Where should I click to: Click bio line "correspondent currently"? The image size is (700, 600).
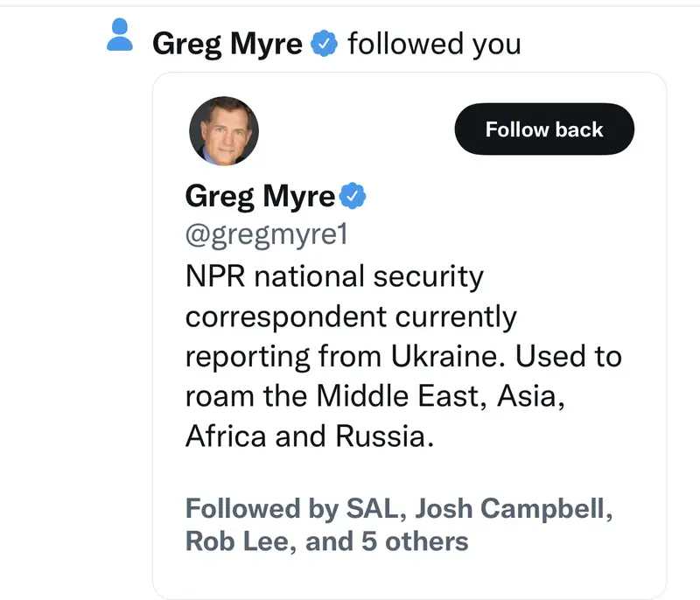pos(351,316)
